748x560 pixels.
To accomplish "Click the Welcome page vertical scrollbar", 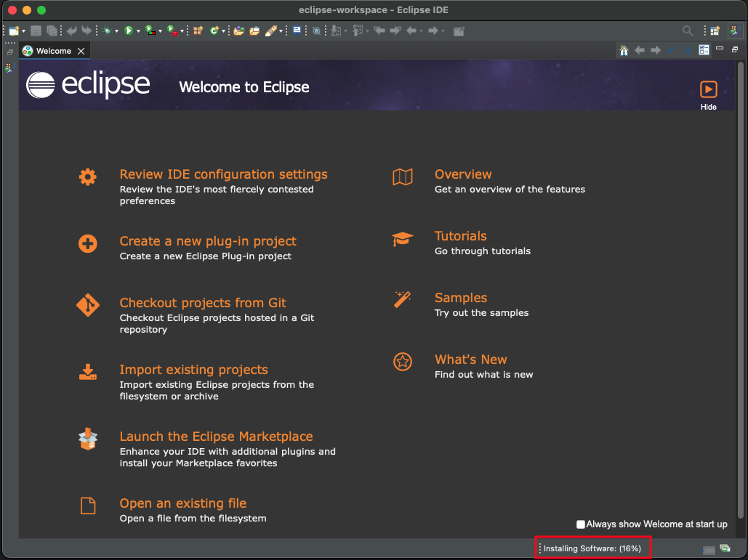I will 740,289.
